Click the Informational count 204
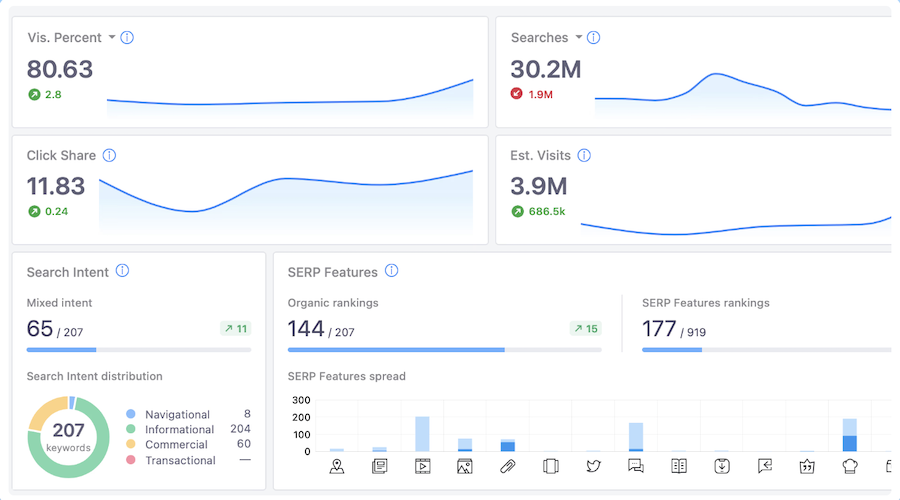 (240, 429)
